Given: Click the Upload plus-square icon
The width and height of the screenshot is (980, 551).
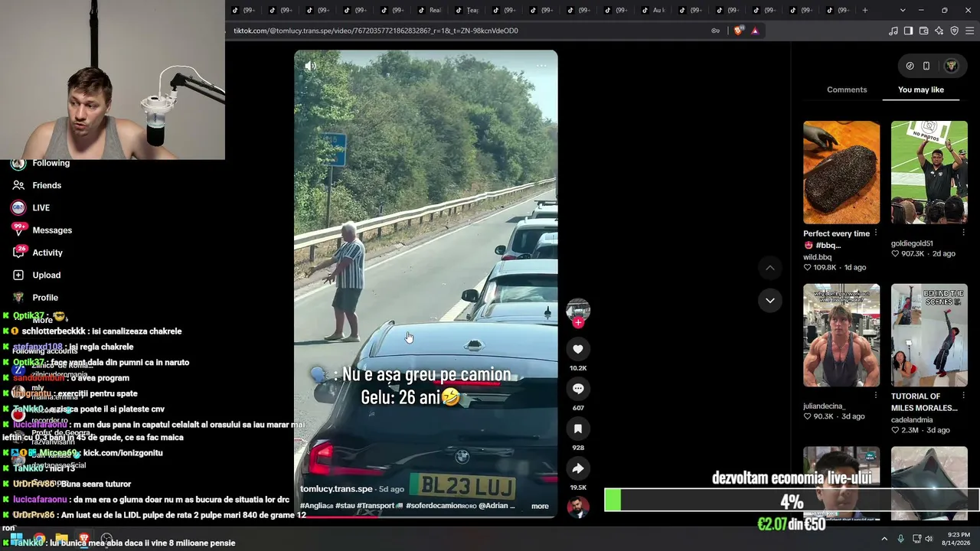Looking at the screenshot, I should (18, 275).
